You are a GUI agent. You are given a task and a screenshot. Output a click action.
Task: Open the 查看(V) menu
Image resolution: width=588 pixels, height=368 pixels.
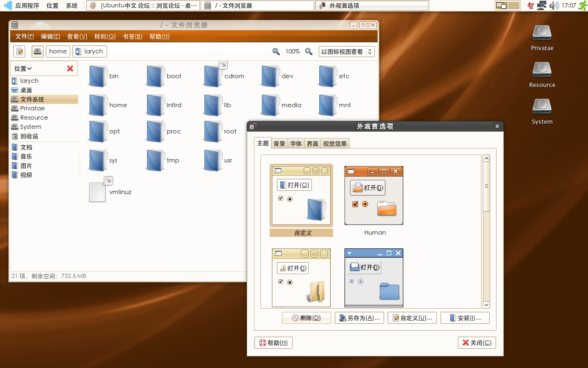pos(77,37)
